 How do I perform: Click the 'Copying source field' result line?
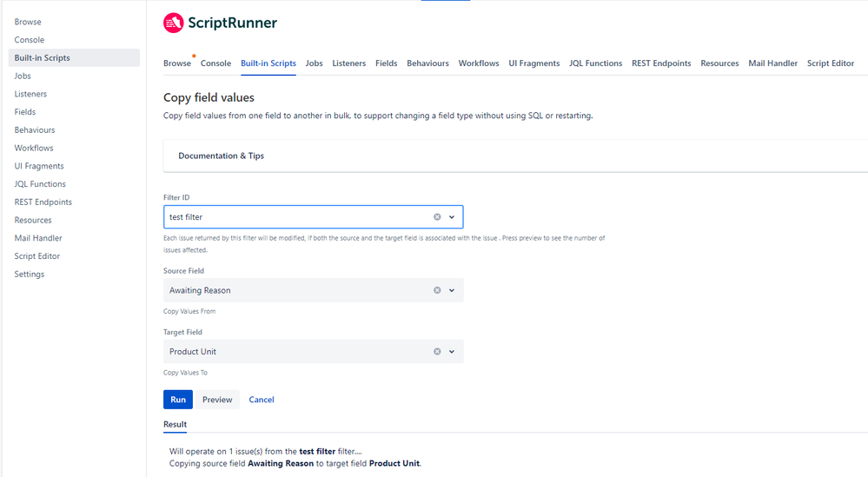(x=295, y=464)
